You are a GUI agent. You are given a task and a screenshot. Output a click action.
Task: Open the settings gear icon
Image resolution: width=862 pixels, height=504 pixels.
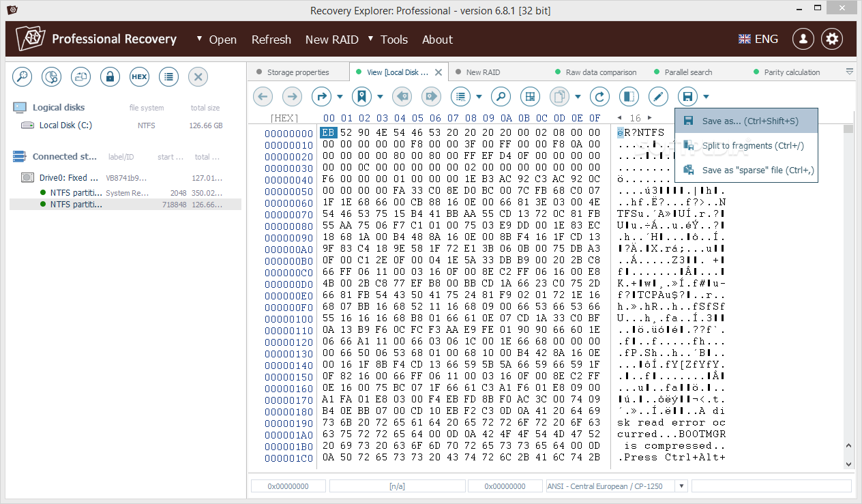(832, 39)
